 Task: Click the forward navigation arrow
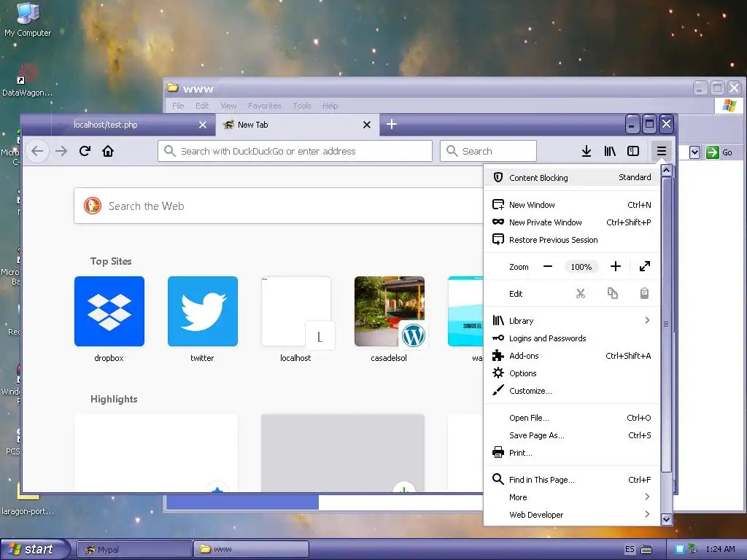tap(61, 152)
